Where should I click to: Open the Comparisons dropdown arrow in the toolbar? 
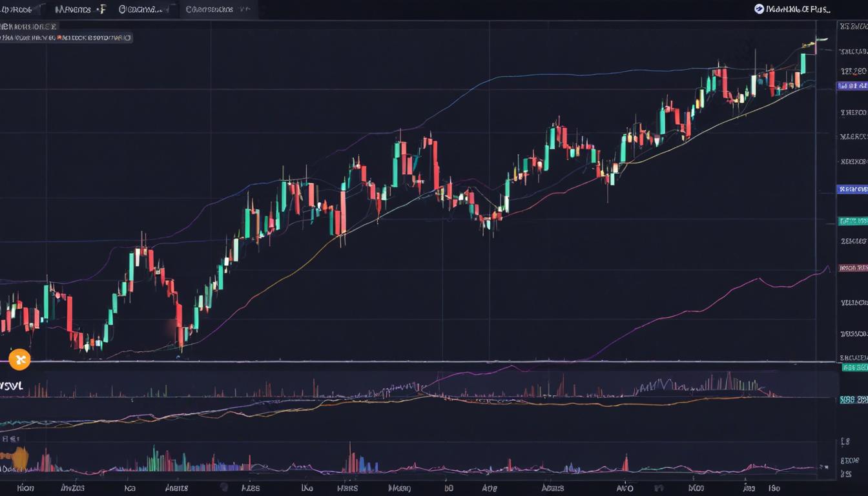[243, 9]
